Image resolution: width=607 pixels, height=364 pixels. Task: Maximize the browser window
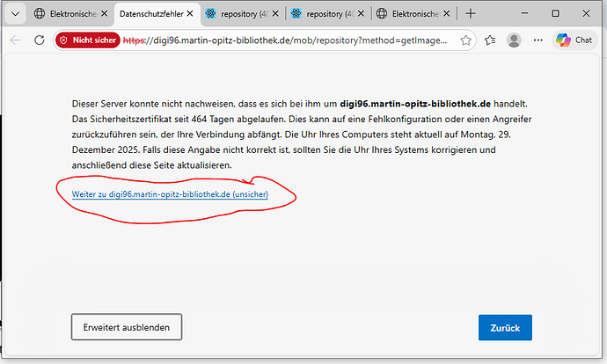click(x=555, y=13)
